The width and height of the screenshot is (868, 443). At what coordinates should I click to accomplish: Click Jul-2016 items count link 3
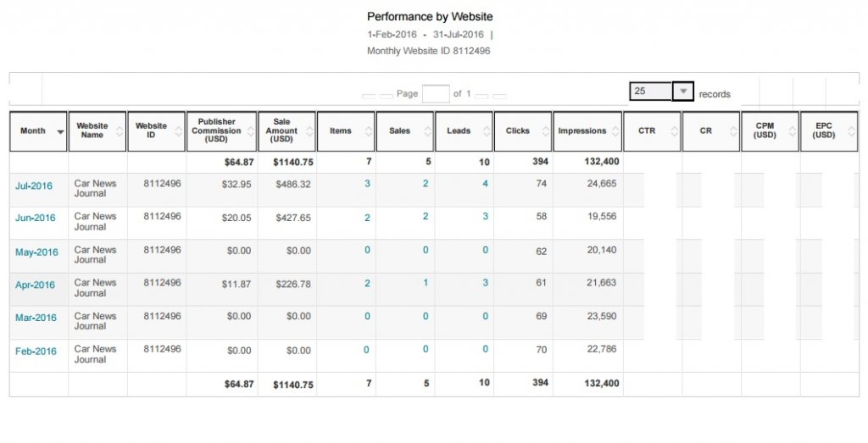367,183
